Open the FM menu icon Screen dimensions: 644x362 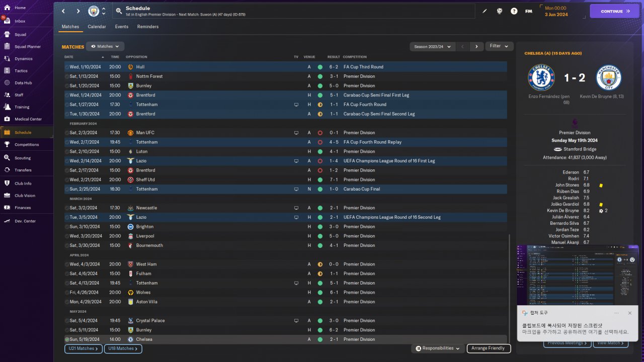pyautogui.click(x=529, y=11)
